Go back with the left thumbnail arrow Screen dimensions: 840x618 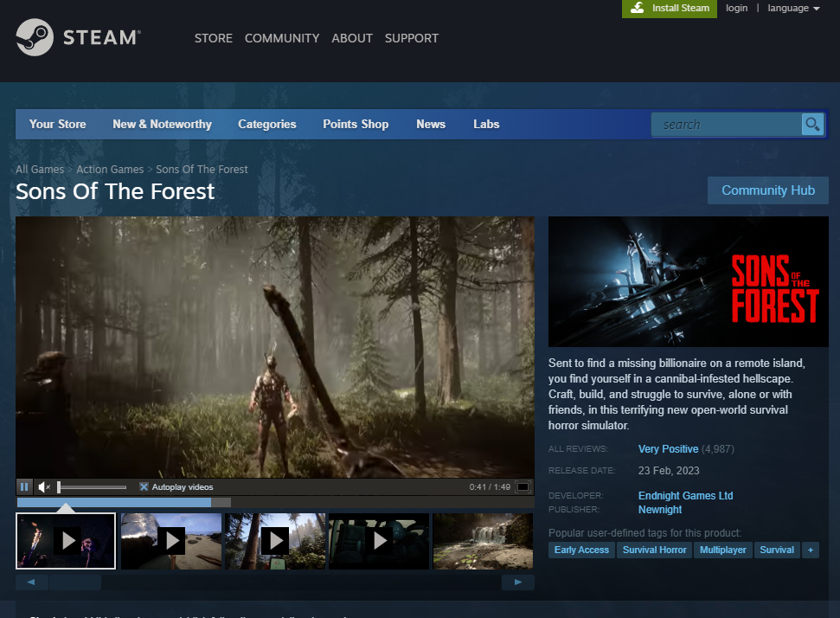coord(32,582)
